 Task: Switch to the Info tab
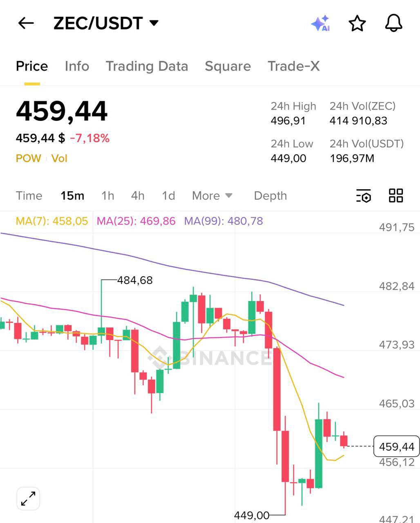point(77,66)
